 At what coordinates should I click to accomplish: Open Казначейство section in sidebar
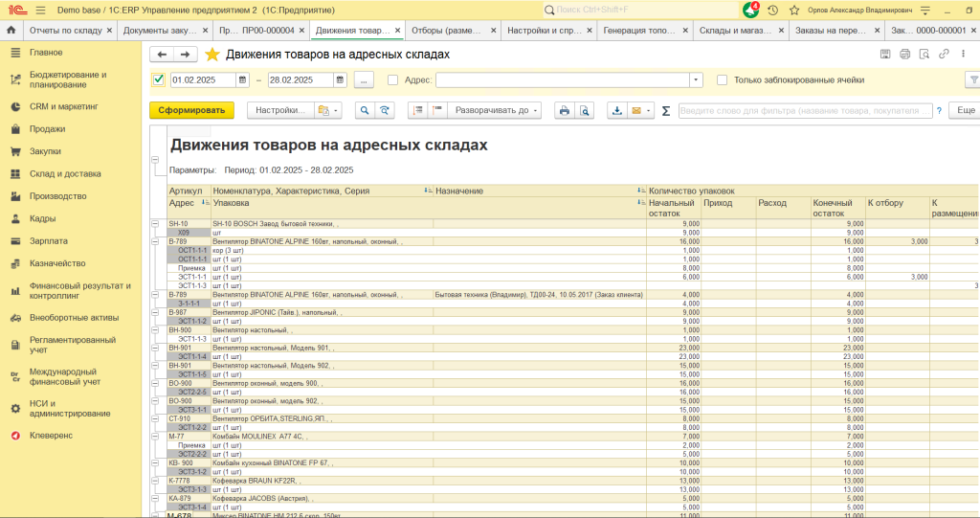(57, 263)
